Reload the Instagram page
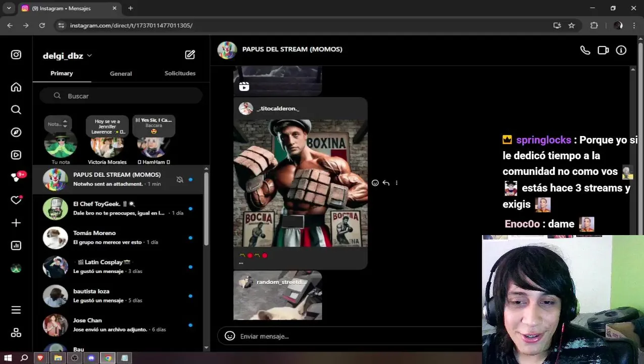Viewport: 644px width, 364px height. tap(42, 25)
